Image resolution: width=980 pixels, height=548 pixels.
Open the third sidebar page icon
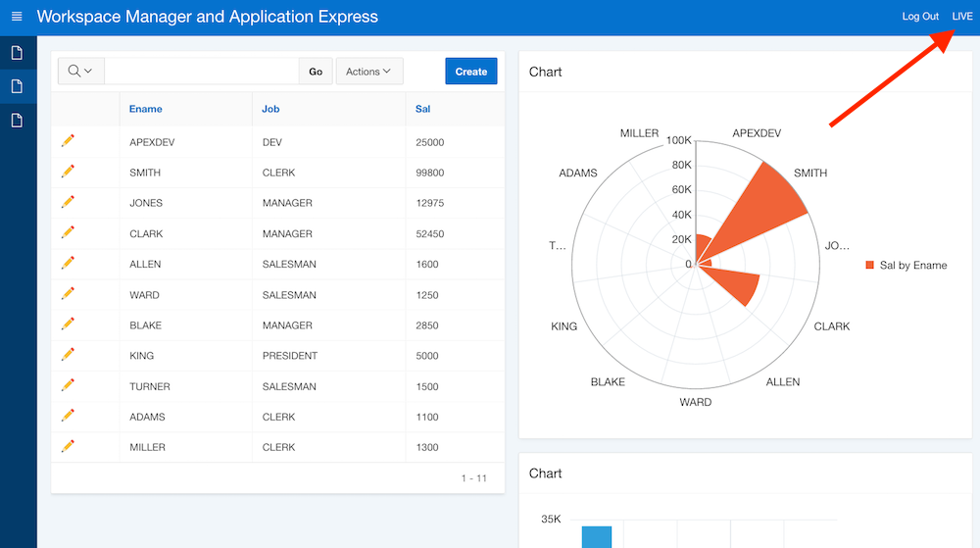(17, 120)
